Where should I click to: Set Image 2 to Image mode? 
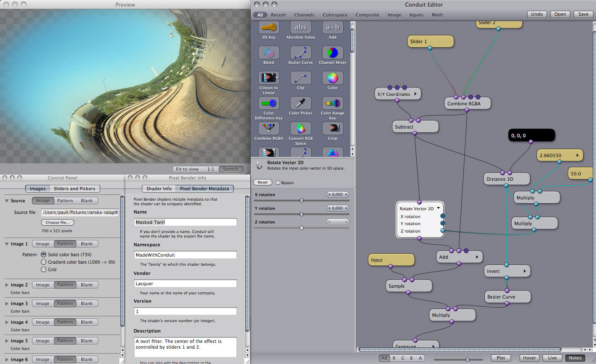(x=43, y=285)
